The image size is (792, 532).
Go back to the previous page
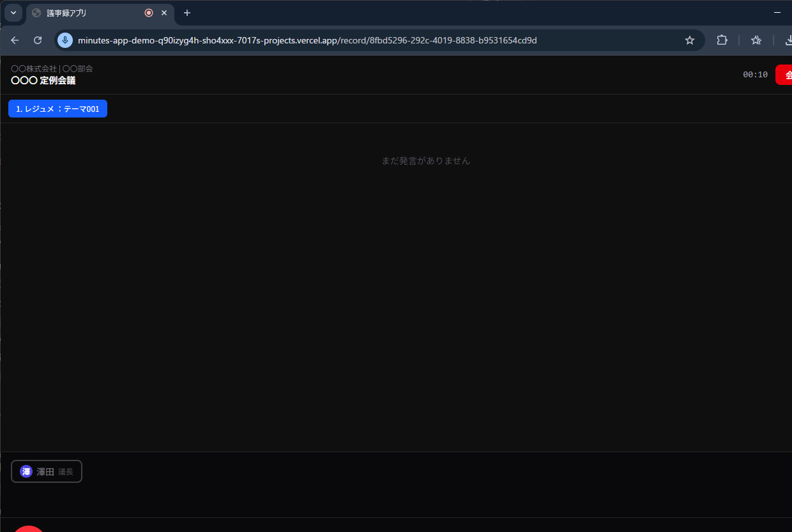15,40
